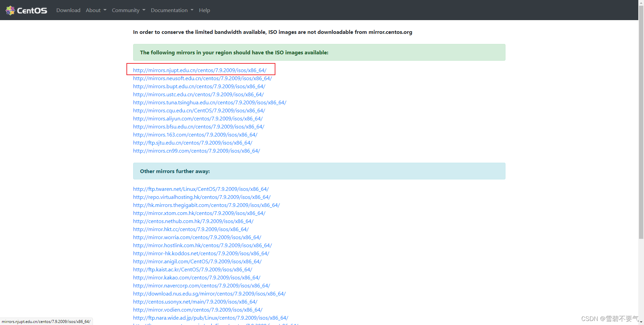This screenshot has height=325, width=644.
Task: Visit the ftp.nara.wide.ad.jp mirror
Action: pyautogui.click(x=211, y=318)
